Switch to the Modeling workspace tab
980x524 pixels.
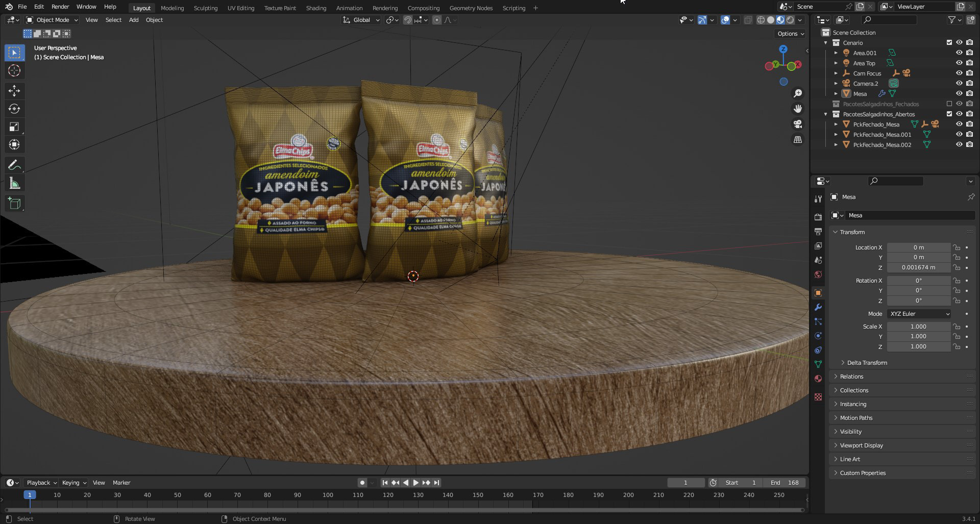pyautogui.click(x=172, y=8)
